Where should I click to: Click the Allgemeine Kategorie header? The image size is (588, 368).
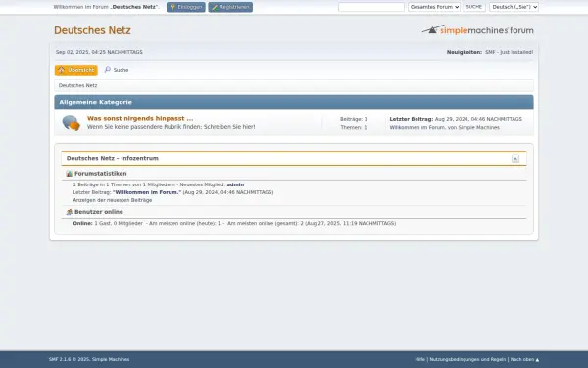(x=96, y=102)
